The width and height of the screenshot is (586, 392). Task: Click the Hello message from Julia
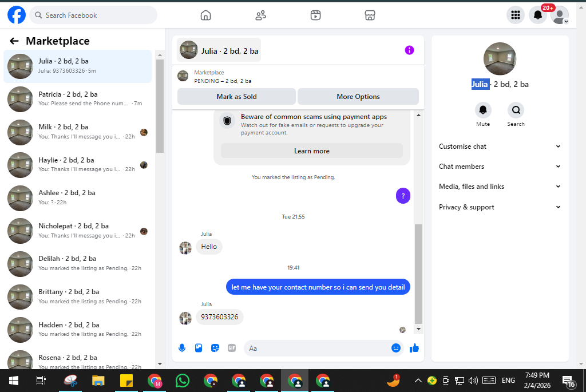point(209,247)
